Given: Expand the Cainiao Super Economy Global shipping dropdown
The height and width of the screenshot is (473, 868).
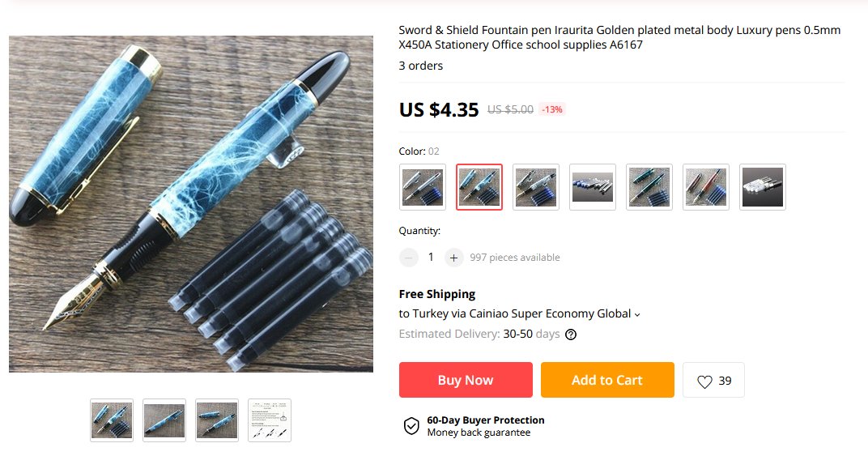Looking at the screenshot, I should (637, 314).
